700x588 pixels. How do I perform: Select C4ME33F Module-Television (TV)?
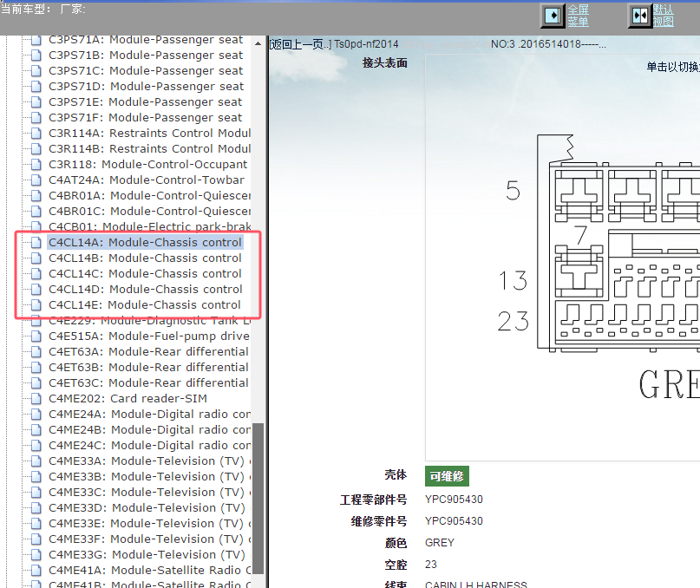point(149,539)
